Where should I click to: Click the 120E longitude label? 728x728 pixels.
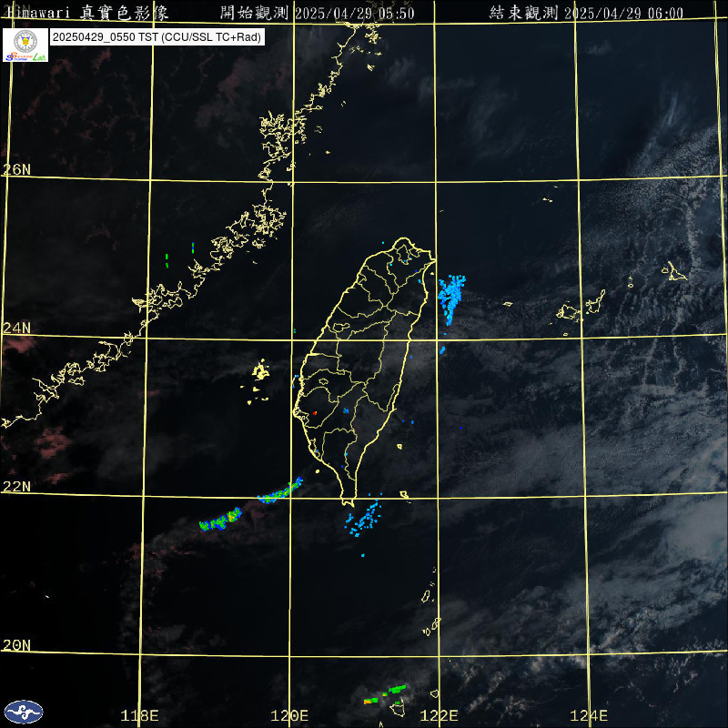coord(289,715)
